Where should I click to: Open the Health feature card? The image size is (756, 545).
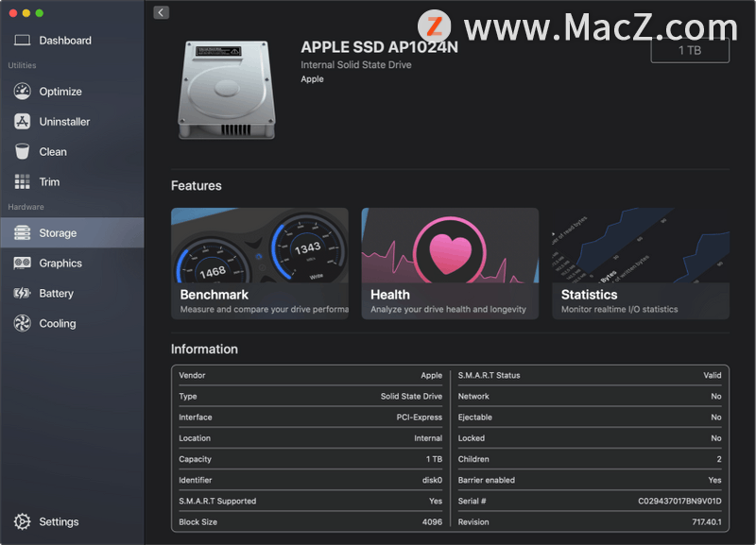(x=450, y=264)
